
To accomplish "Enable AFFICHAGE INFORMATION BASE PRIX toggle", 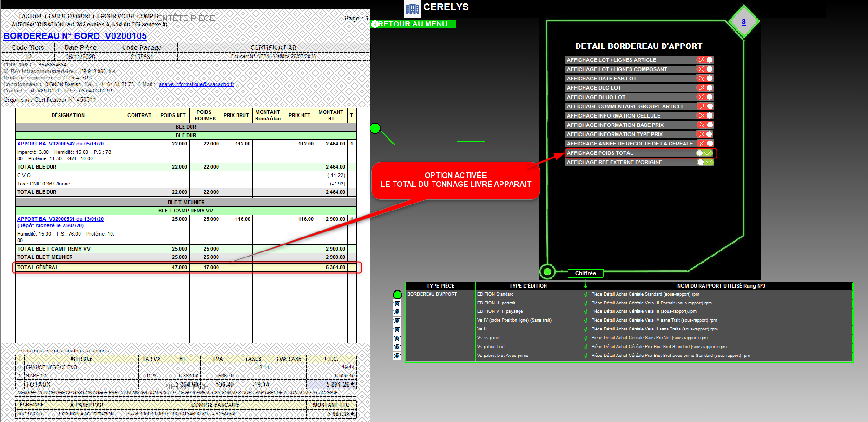I will click(x=705, y=125).
